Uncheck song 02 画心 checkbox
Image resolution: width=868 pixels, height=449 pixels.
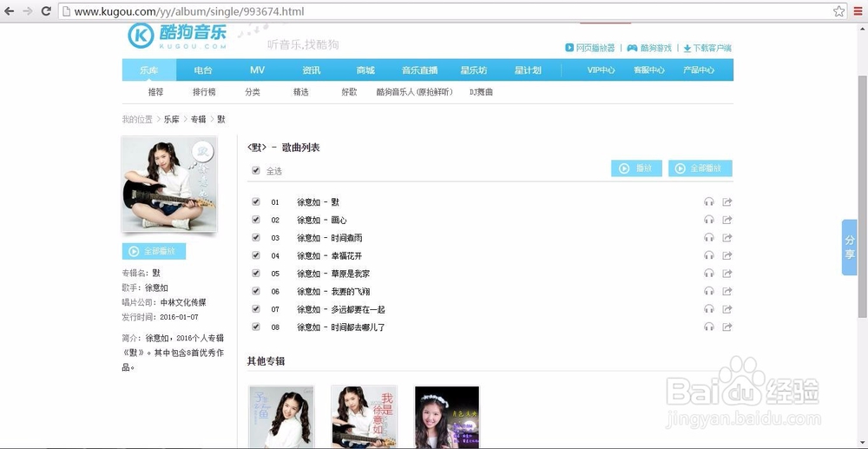(256, 219)
